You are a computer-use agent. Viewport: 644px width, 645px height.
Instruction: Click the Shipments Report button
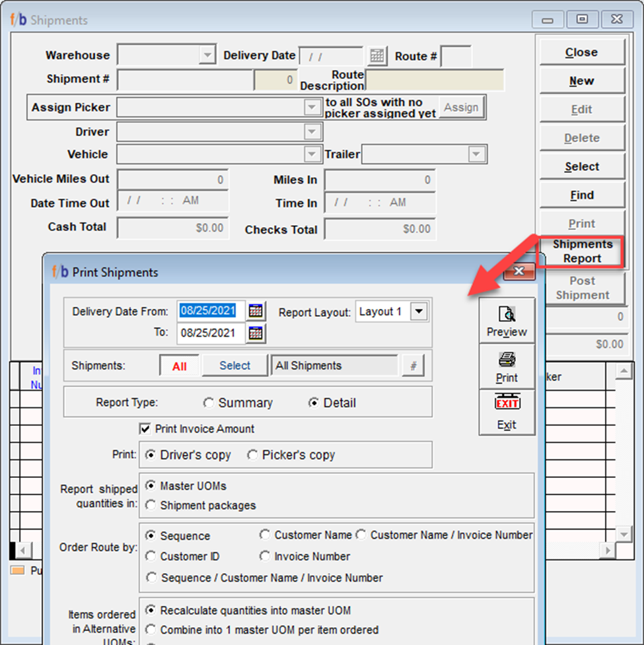point(581,252)
